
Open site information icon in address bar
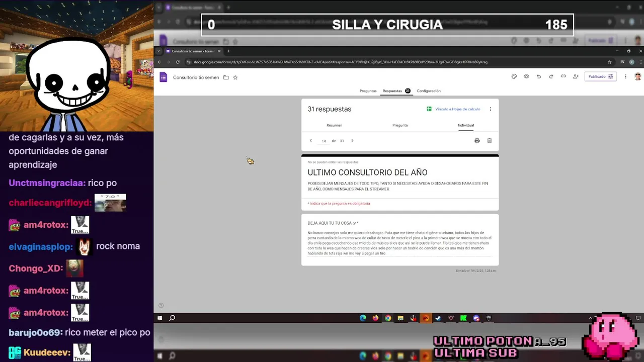(189, 62)
